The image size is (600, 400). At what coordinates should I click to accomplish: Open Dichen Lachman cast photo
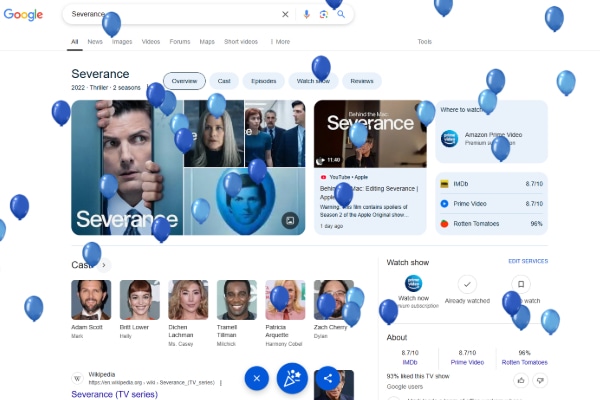pyautogui.click(x=188, y=300)
